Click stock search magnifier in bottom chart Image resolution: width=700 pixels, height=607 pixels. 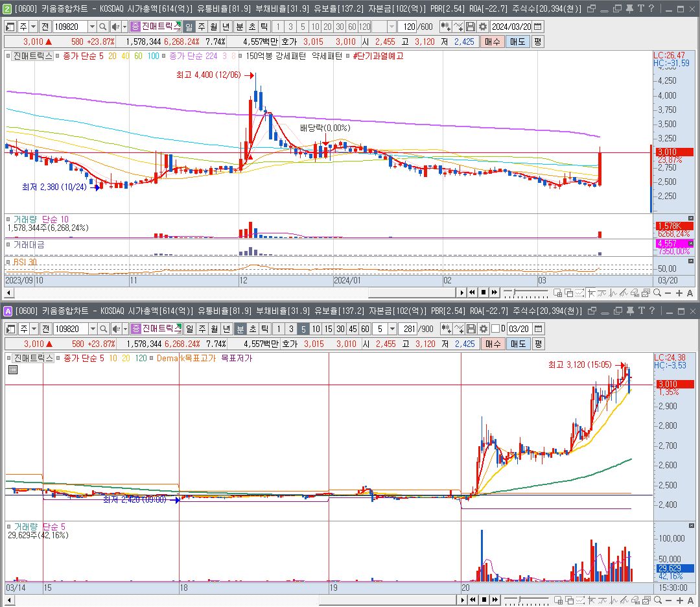click(103, 329)
